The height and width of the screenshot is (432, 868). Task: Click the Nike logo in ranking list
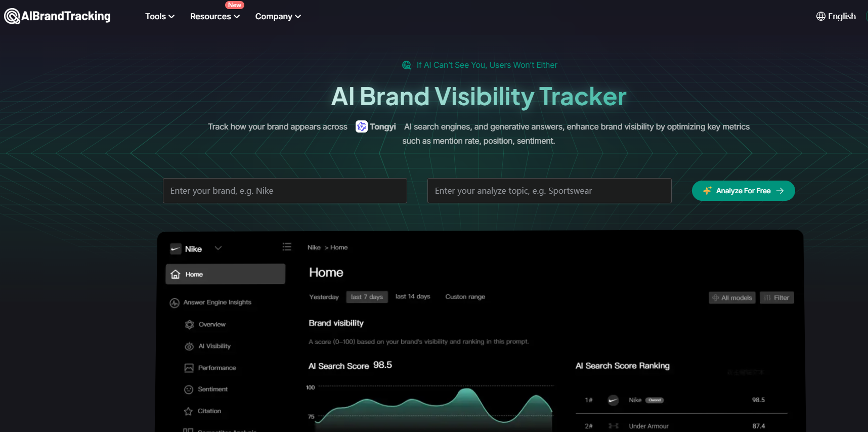(613, 400)
